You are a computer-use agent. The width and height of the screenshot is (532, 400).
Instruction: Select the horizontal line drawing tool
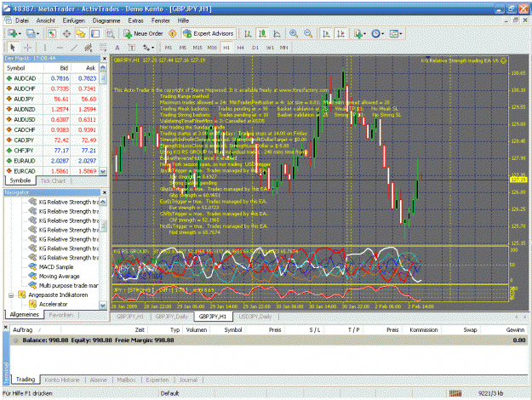click(60, 48)
